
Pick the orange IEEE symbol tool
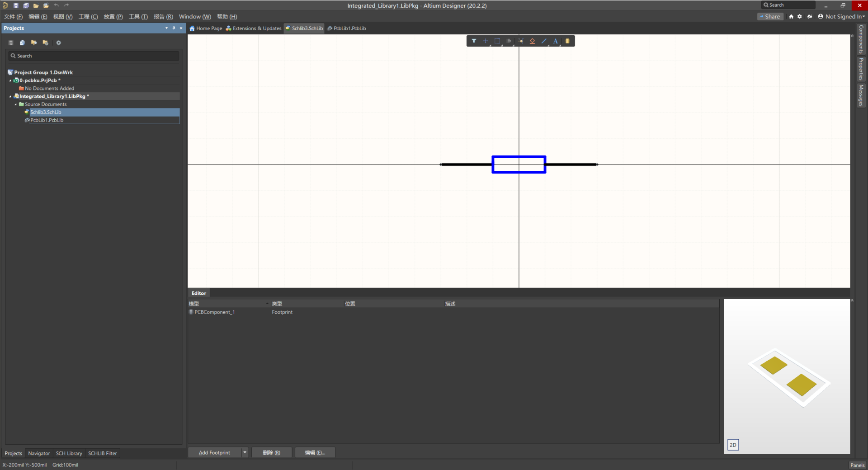533,41
